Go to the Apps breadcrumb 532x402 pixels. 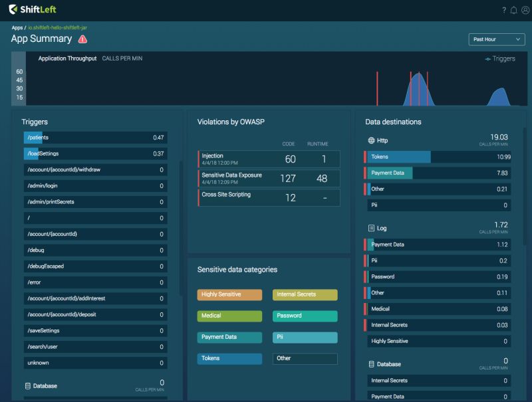[x=17, y=27]
